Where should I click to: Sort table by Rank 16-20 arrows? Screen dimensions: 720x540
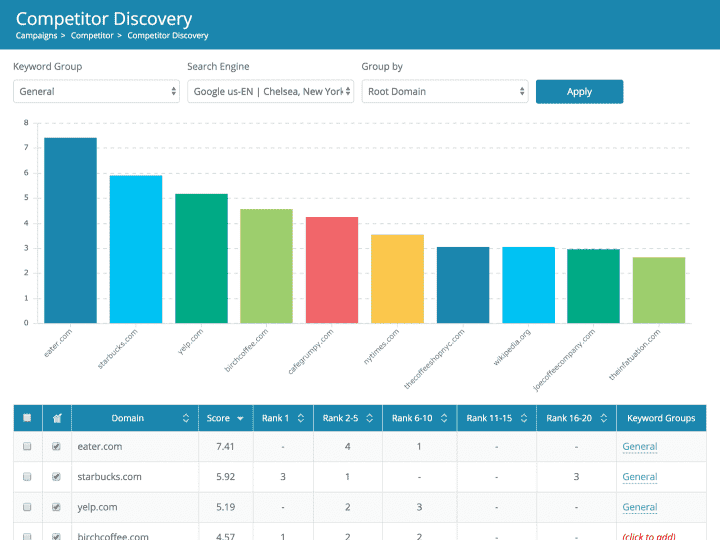click(605, 418)
